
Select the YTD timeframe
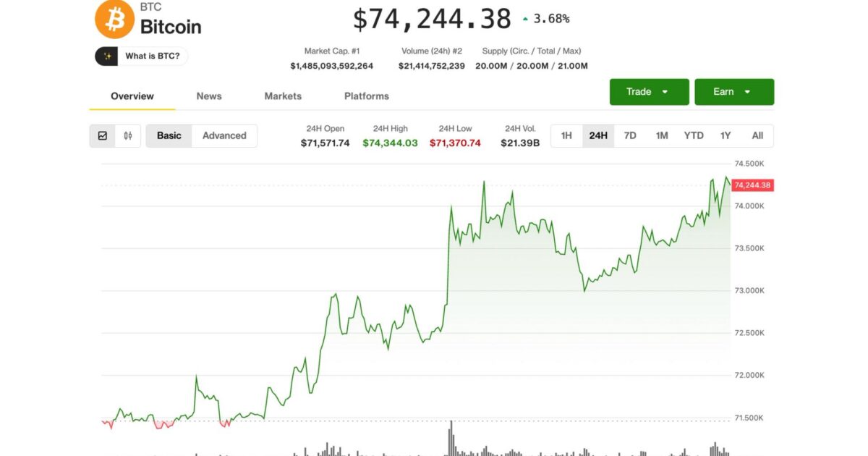(693, 135)
